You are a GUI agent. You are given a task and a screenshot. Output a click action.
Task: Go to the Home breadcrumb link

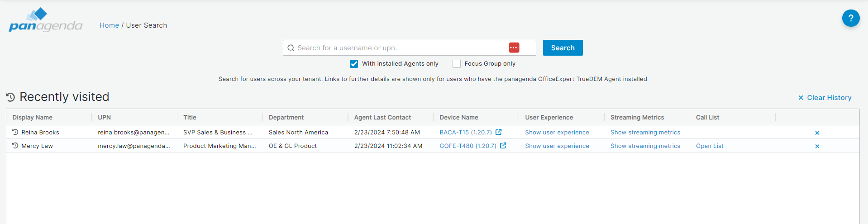coord(109,25)
